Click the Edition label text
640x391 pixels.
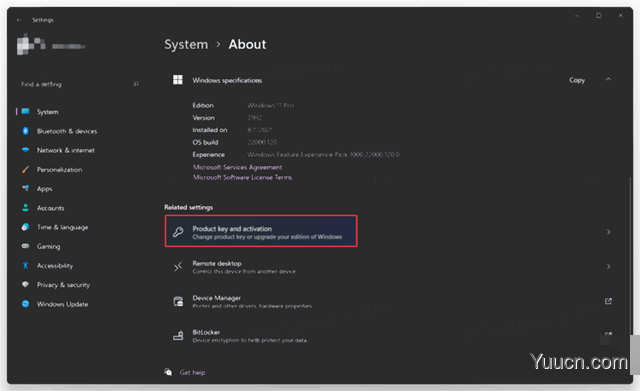203,105
